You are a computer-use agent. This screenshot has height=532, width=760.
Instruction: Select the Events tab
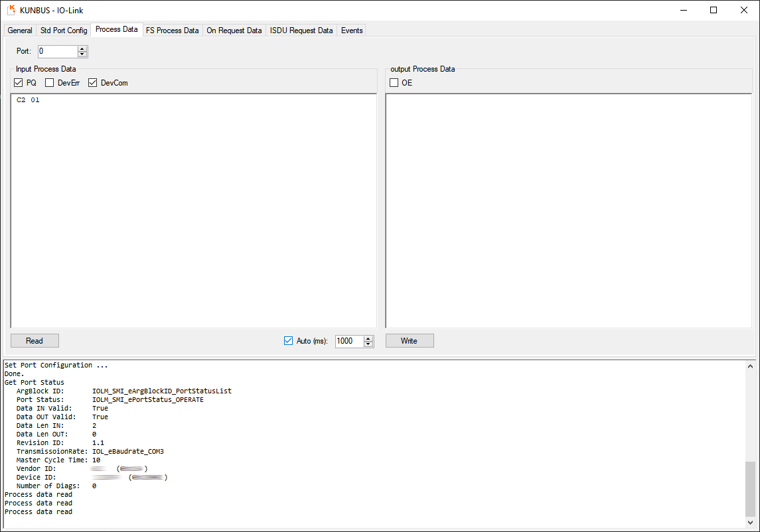pyautogui.click(x=352, y=31)
